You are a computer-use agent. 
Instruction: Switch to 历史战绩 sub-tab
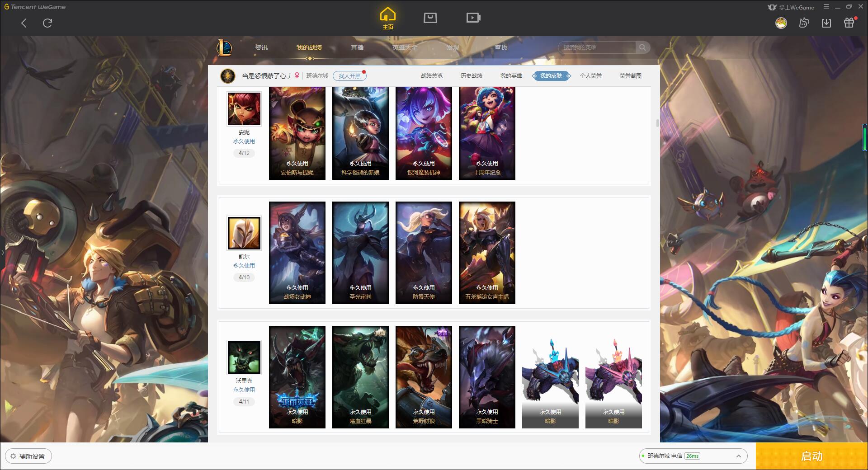(472, 76)
